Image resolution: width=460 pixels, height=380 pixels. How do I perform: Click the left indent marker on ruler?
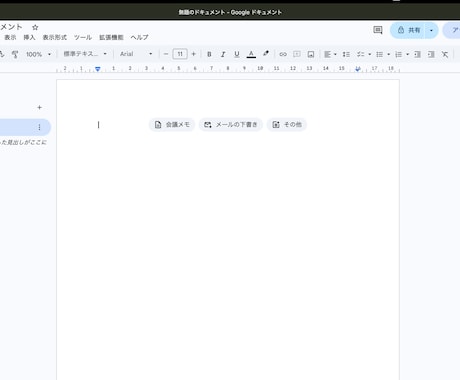(98, 69)
